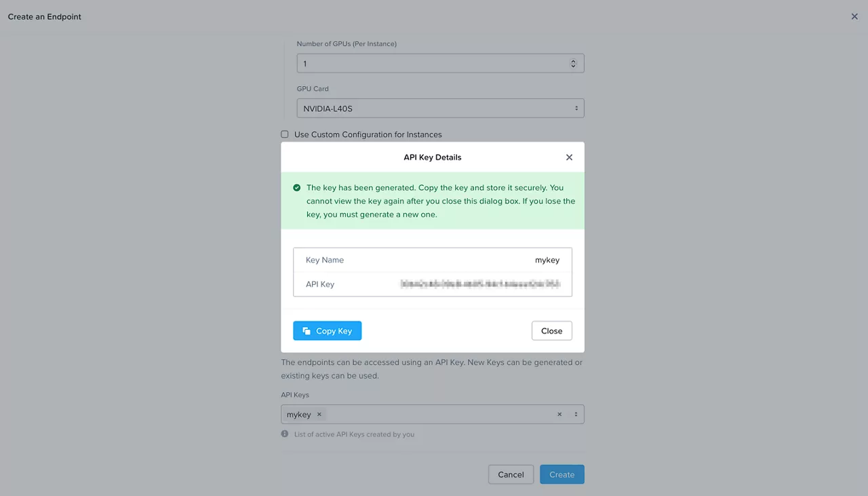Click the copy icon inside the Copy Key button
The width and height of the screenshot is (868, 496).
tap(307, 330)
